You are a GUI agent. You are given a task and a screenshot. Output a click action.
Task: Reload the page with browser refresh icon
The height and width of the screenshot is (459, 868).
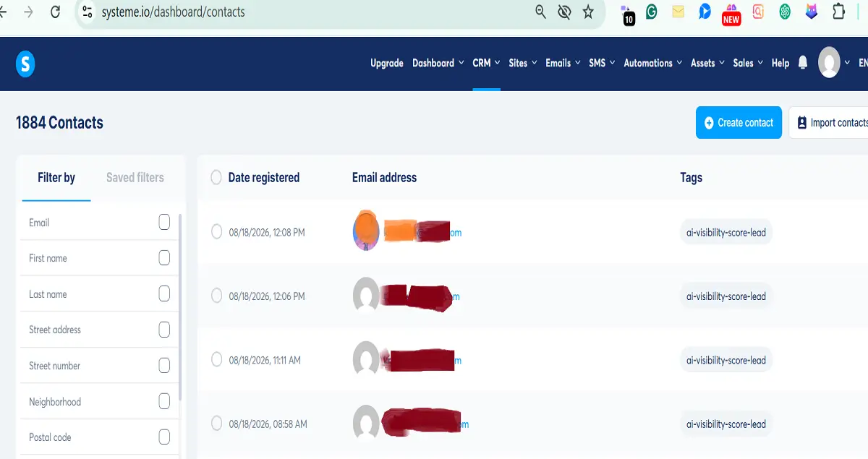(x=56, y=12)
